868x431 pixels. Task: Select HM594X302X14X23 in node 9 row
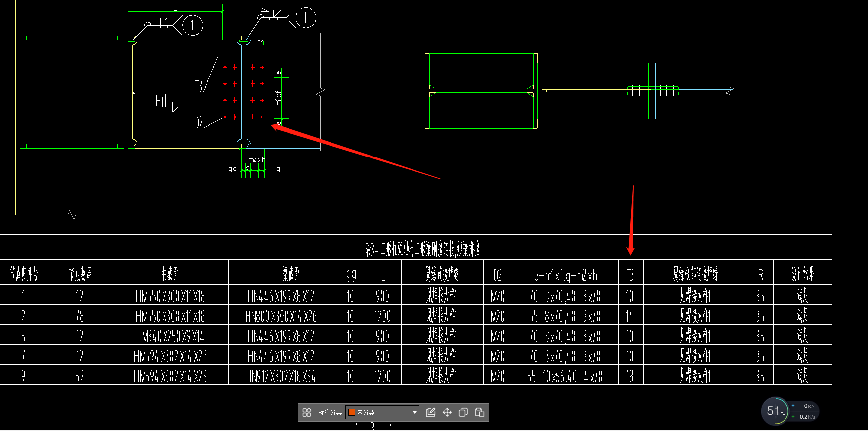point(170,377)
